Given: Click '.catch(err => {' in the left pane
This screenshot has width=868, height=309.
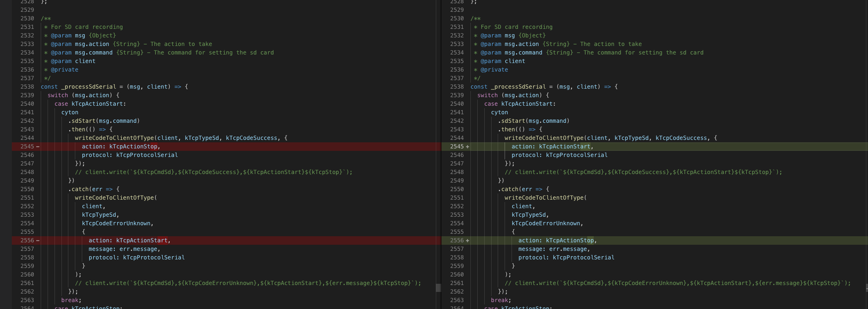Looking at the screenshot, I should point(94,189).
